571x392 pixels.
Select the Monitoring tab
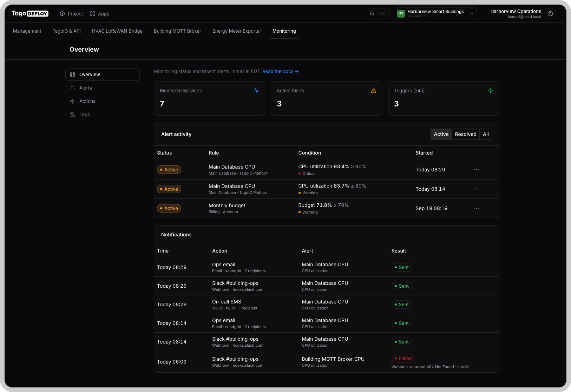point(284,31)
